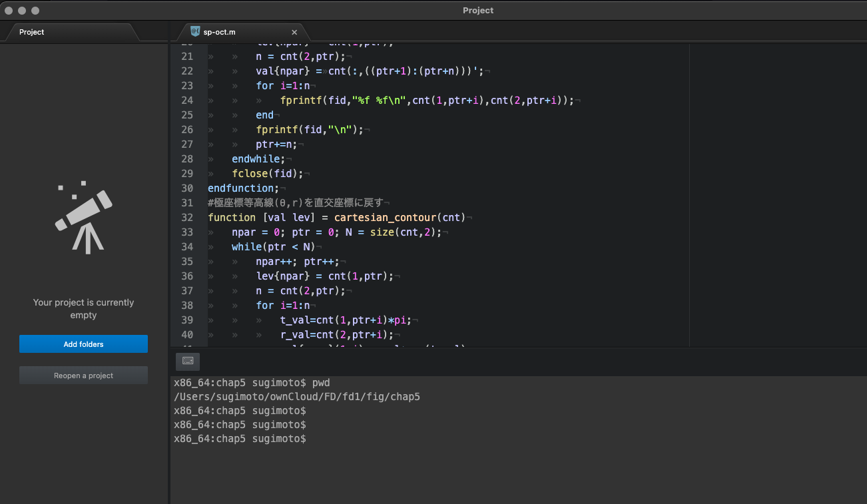Click 'while(ptr < N)' on line 34

pos(273,247)
